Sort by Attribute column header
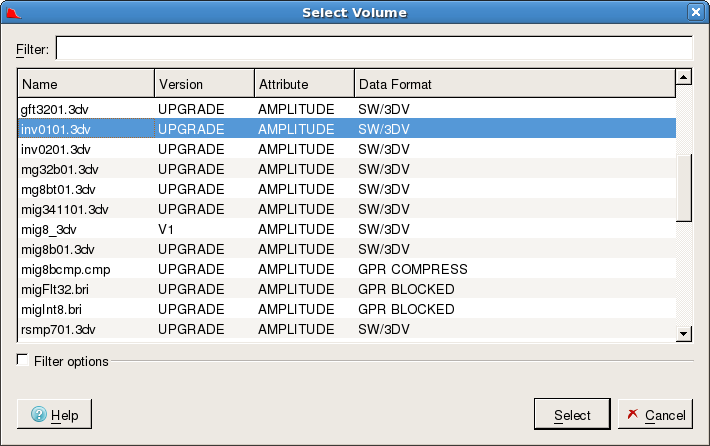The width and height of the screenshot is (710, 446). pos(304,84)
